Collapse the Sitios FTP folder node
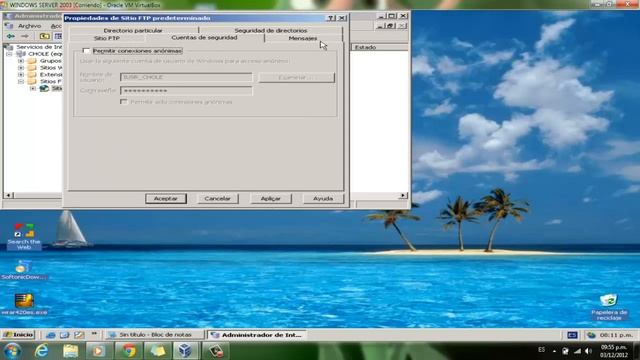The height and width of the screenshot is (360, 640). [x=21, y=82]
